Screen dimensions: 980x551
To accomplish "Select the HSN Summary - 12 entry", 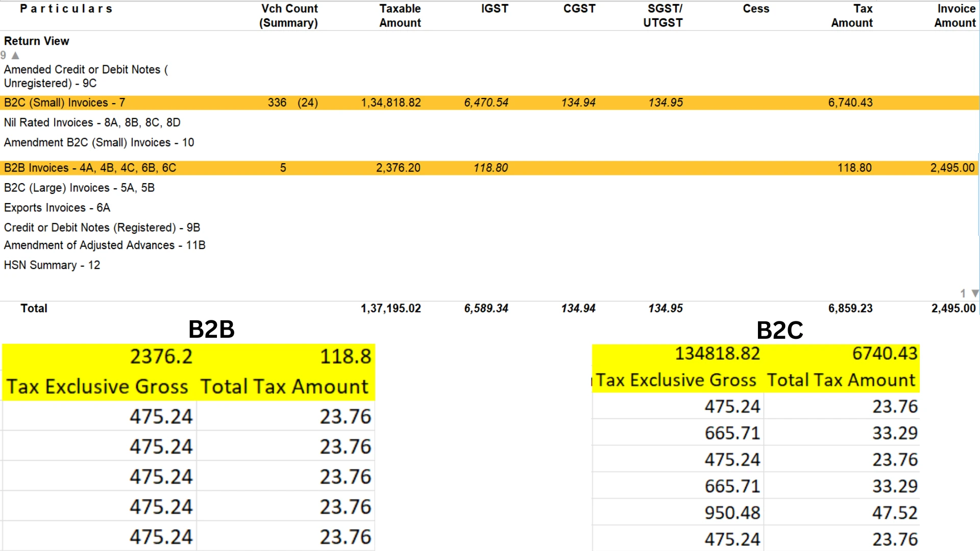I will 52,265.
